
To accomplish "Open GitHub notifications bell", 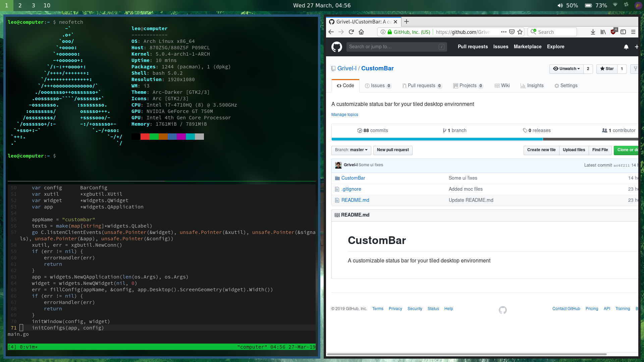I will [x=626, y=47].
